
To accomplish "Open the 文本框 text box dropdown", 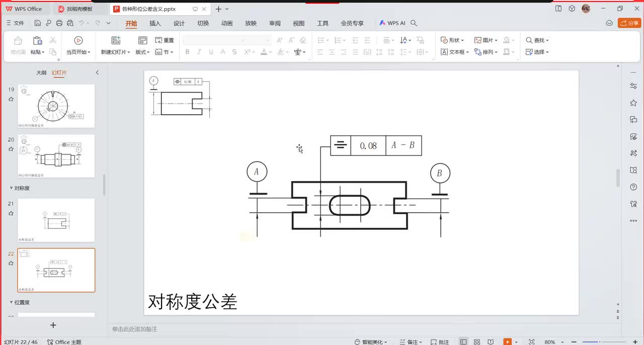I will [455, 52].
